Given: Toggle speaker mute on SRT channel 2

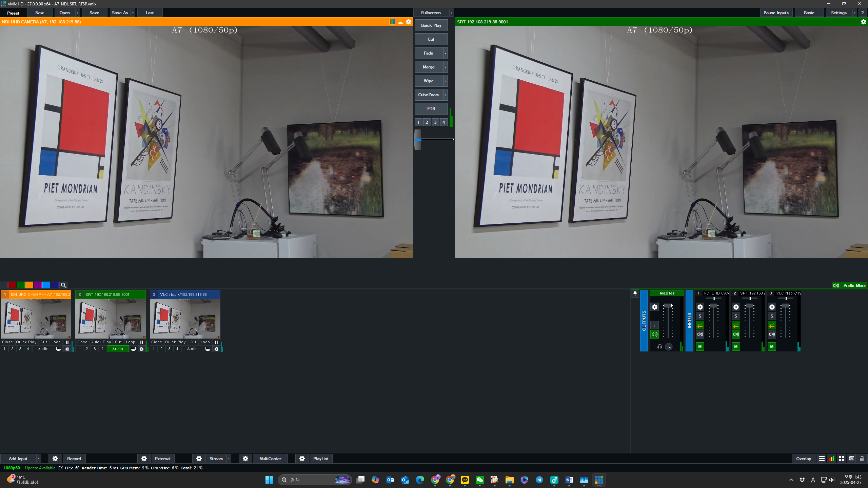Looking at the screenshot, I should [736, 334].
